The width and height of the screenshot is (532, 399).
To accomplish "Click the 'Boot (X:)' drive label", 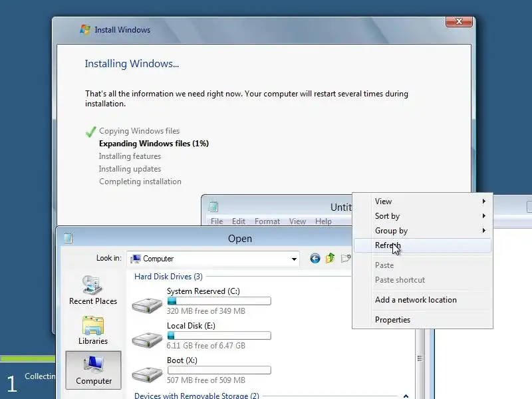I will pos(182,360).
